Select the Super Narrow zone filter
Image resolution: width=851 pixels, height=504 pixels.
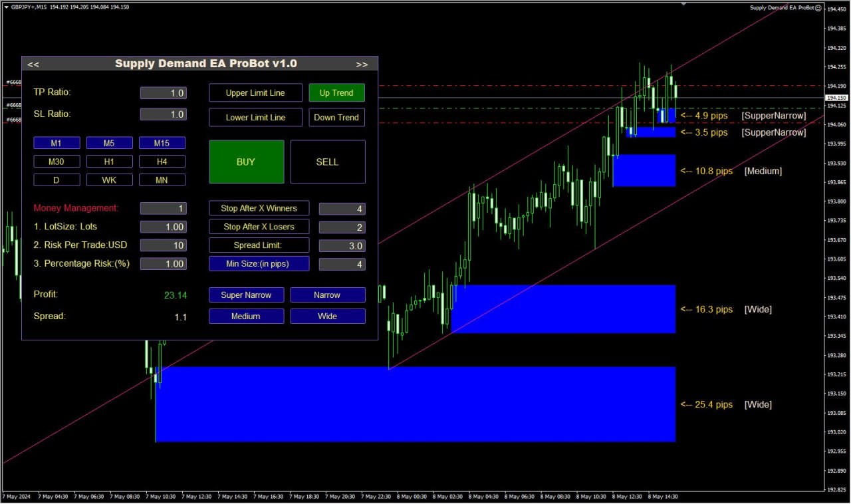tap(246, 295)
